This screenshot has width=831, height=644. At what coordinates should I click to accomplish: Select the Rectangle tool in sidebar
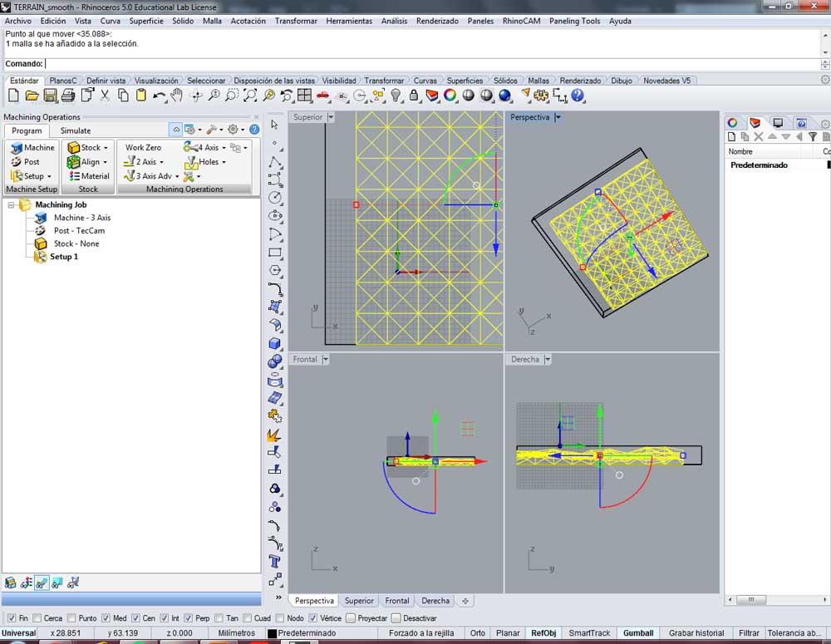(274, 253)
